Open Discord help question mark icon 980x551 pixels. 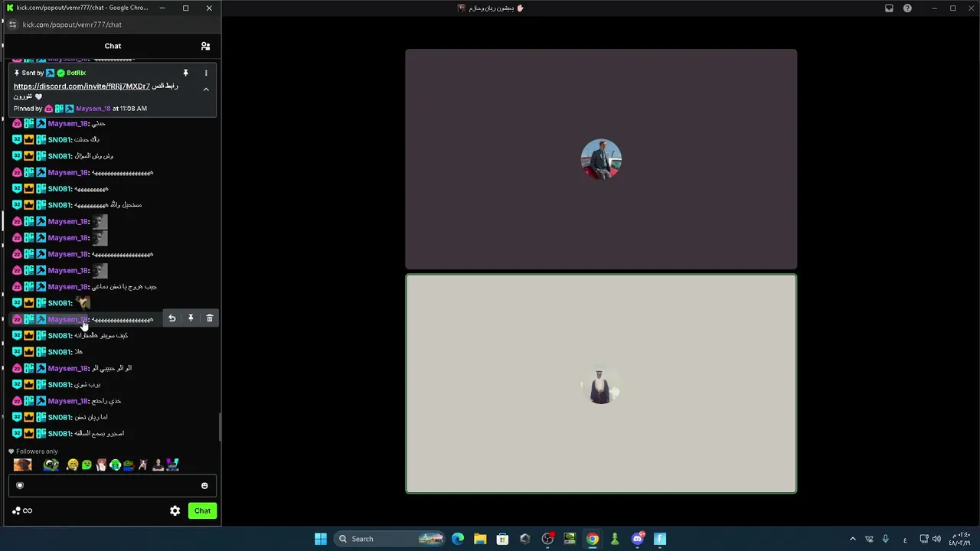coord(907,8)
